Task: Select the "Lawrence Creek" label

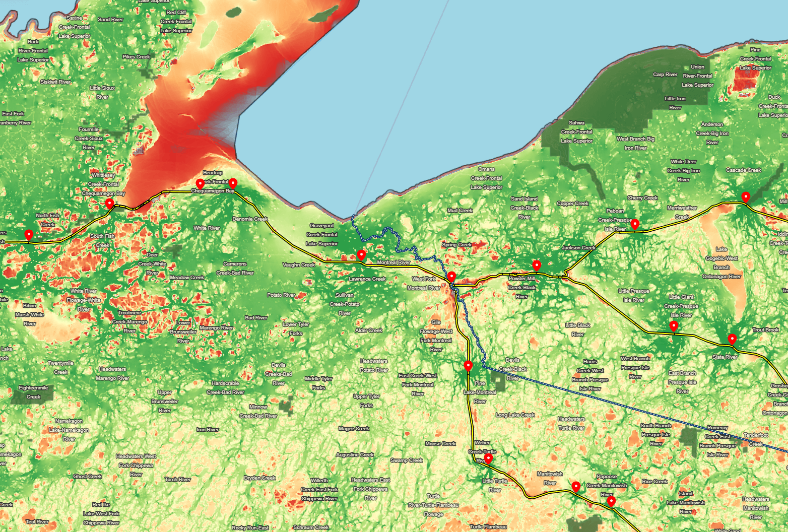Action: 367,279
